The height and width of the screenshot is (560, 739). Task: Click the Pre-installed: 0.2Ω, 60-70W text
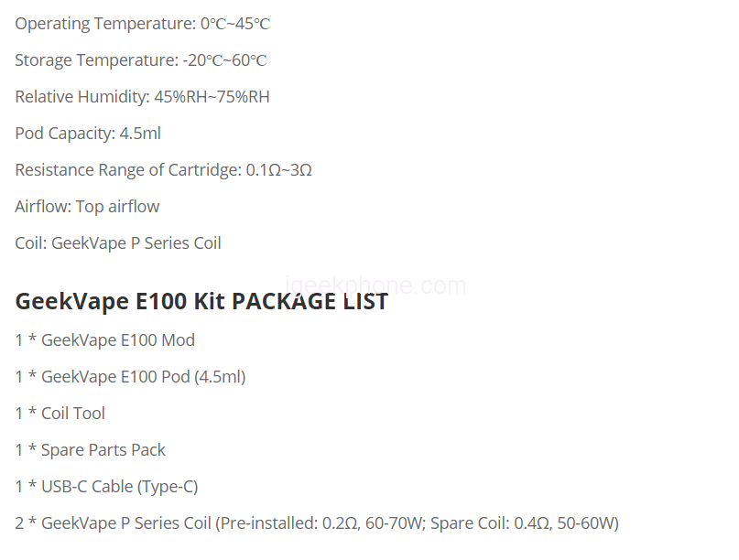(317, 523)
